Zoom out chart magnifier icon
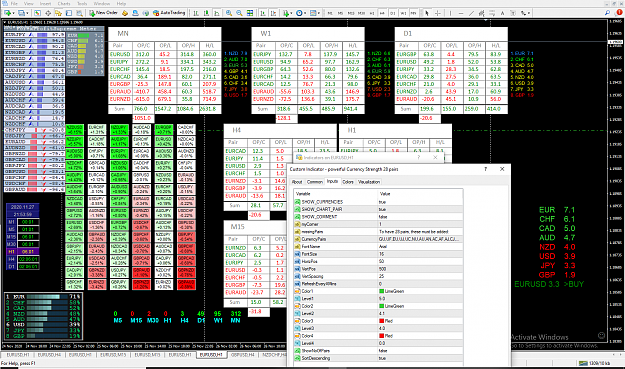This screenshot has width=625, height=369. pos(240,13)
